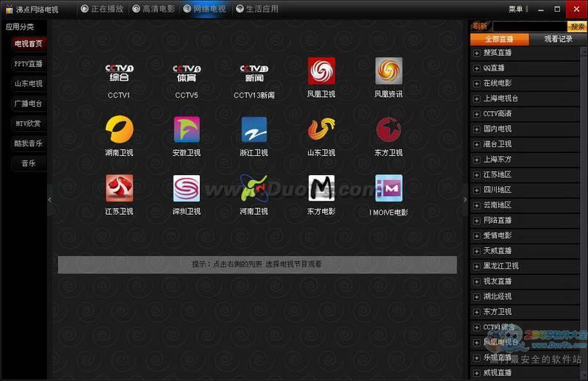Viewport: 588px width, 381px height.
Task: Select the 天威直播 list entry
Action: [525, 251]
